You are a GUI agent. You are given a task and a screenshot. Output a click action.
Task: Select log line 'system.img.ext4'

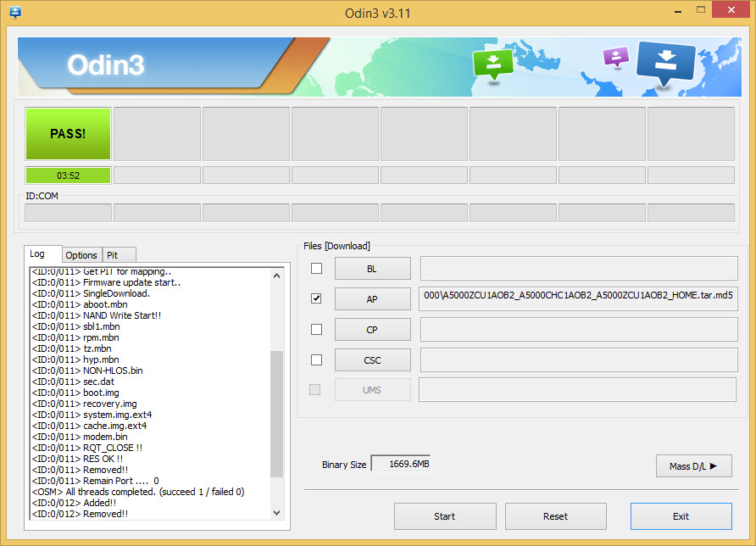coord(92,415)
